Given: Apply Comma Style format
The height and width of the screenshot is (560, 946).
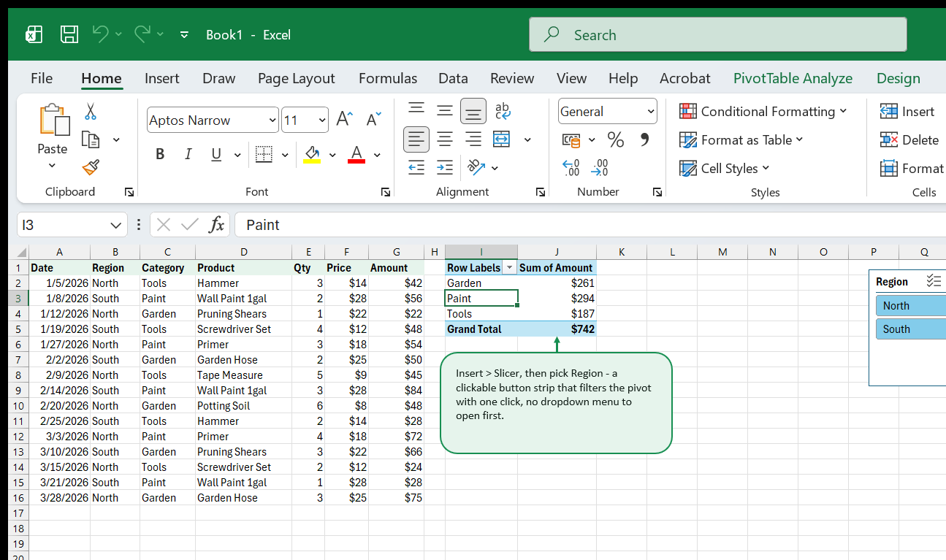Looking at the screenshot, I should tap(644, 139).
